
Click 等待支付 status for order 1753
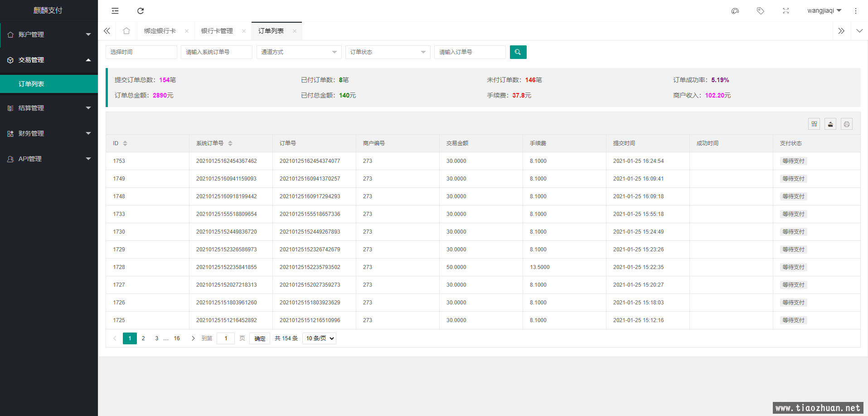click(x=793, y=161)
